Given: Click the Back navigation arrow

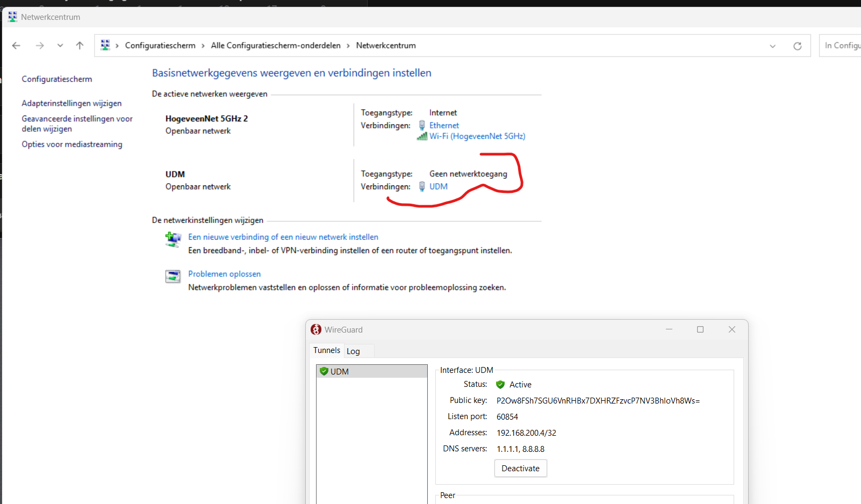Looking at the screenshot, I should click(16, 46).
